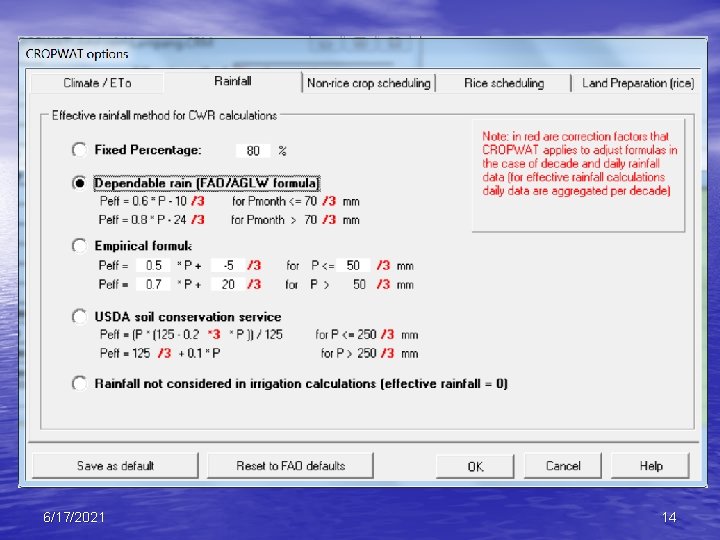The height and width of the screenshot is (540, 720).
Task: Click the 'Effective rainfall method for CWR calculations' label
Action: [164, 115]
